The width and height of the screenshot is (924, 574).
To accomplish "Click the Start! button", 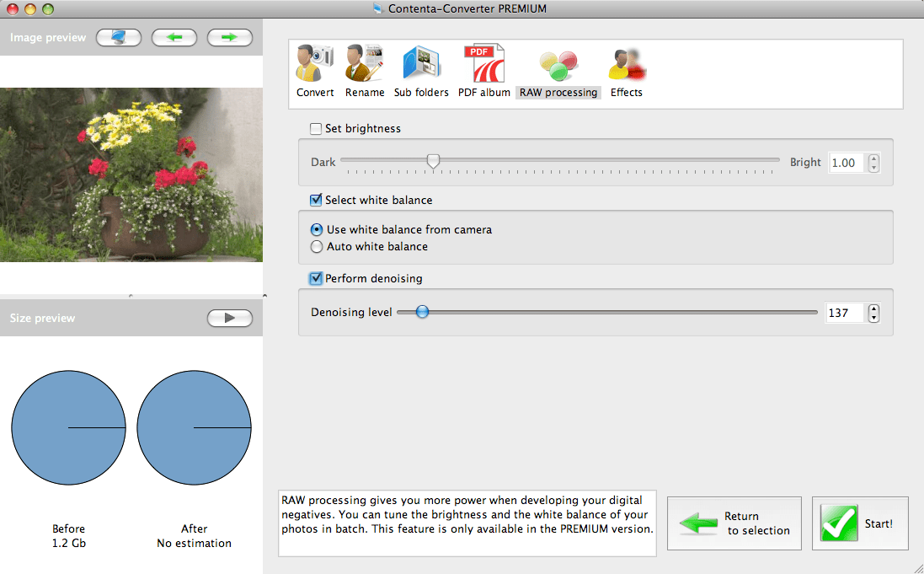I will click(860, 523).
